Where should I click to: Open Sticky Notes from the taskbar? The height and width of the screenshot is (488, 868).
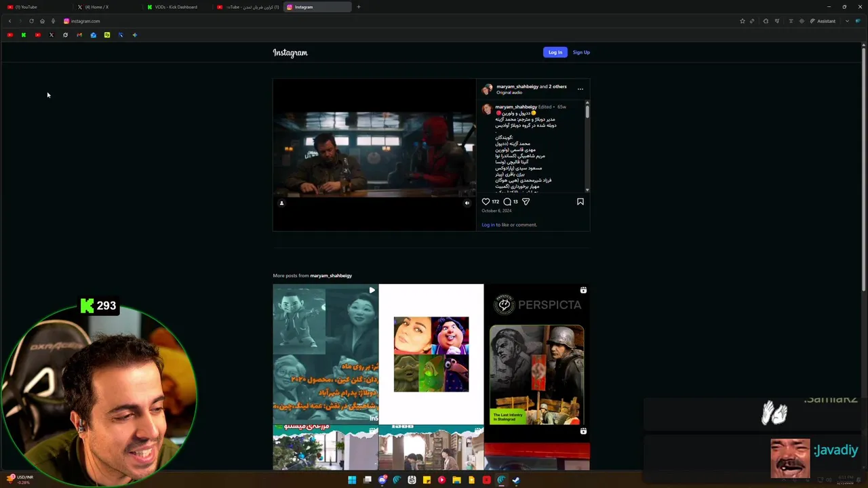click(427, 480)
